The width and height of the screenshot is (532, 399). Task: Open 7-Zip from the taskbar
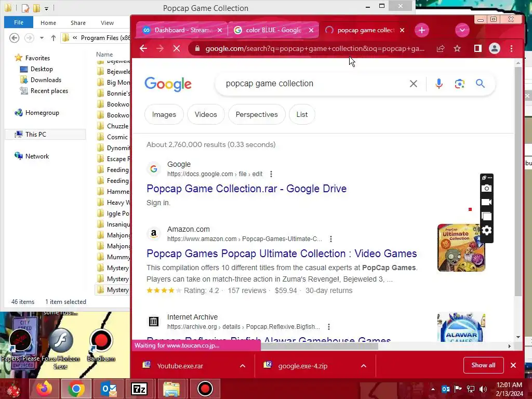(139, 389)
